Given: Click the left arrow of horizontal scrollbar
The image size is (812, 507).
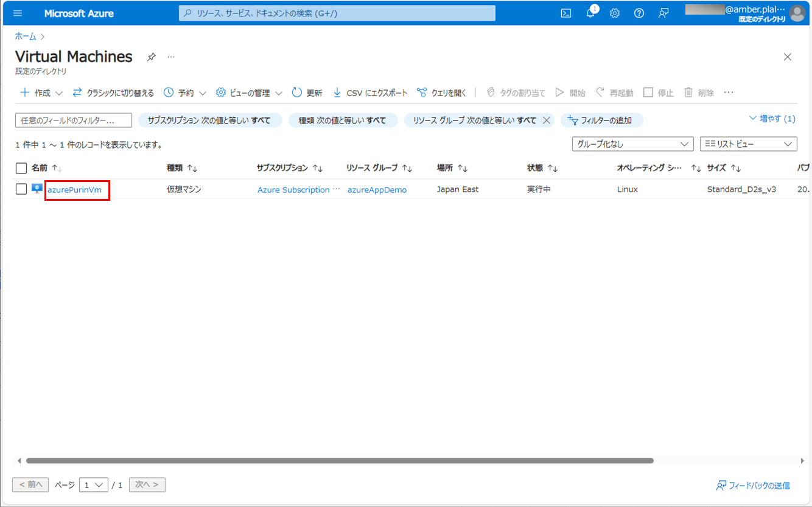Looking at the screenshot, I should click(x=19, y=461).
